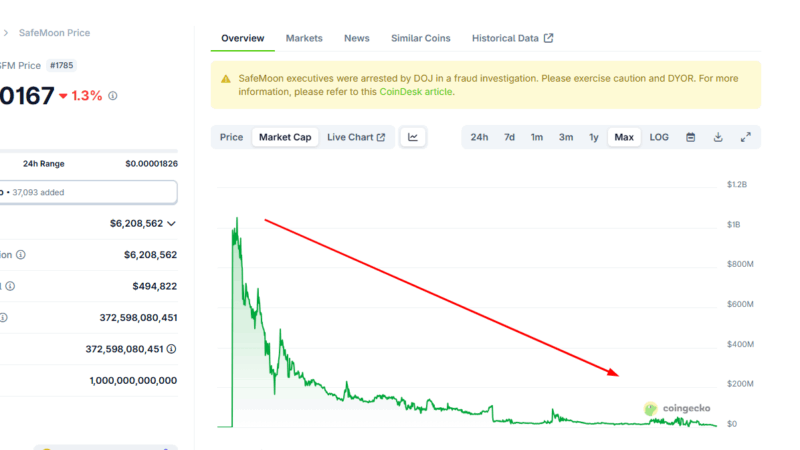Click the $0.00001826 range value
This screenshot has width=800, height=450.
coord(152,164)
